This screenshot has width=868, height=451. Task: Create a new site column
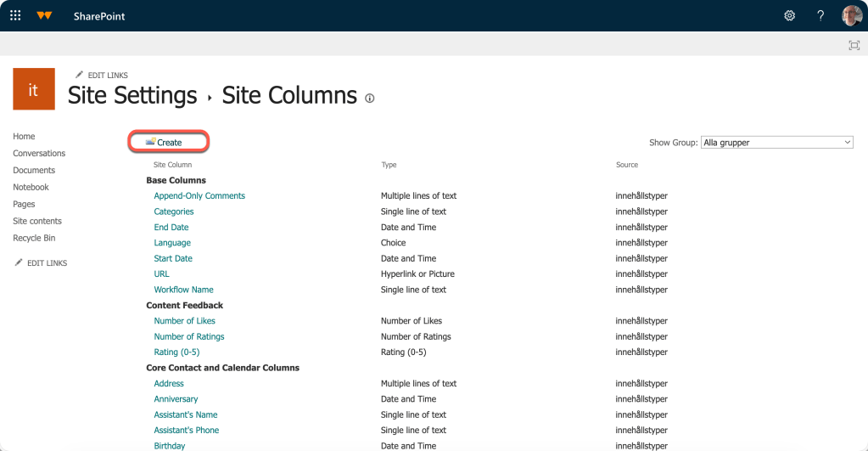164,143
